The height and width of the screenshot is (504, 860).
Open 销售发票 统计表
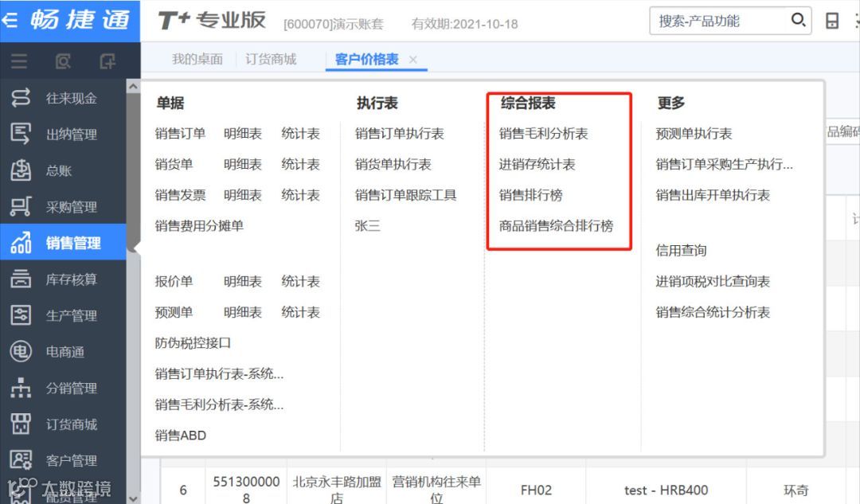point(300,195)
